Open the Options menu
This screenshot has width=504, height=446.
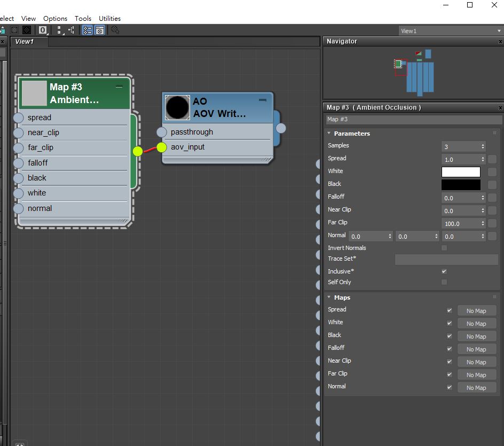click(x=55, y=18)
